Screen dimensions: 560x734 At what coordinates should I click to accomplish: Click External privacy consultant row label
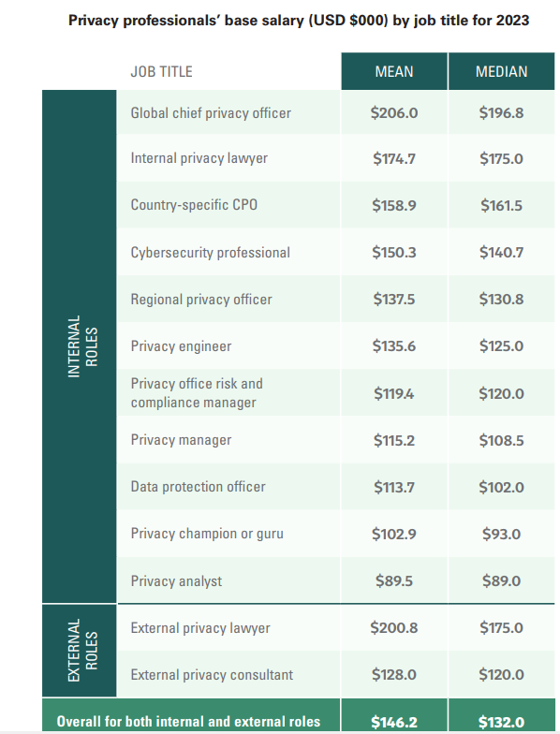point(212,674)
